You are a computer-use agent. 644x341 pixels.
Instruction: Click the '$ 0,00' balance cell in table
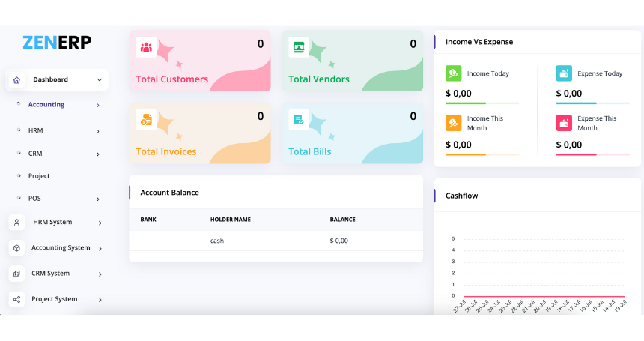tap(338, 241)
